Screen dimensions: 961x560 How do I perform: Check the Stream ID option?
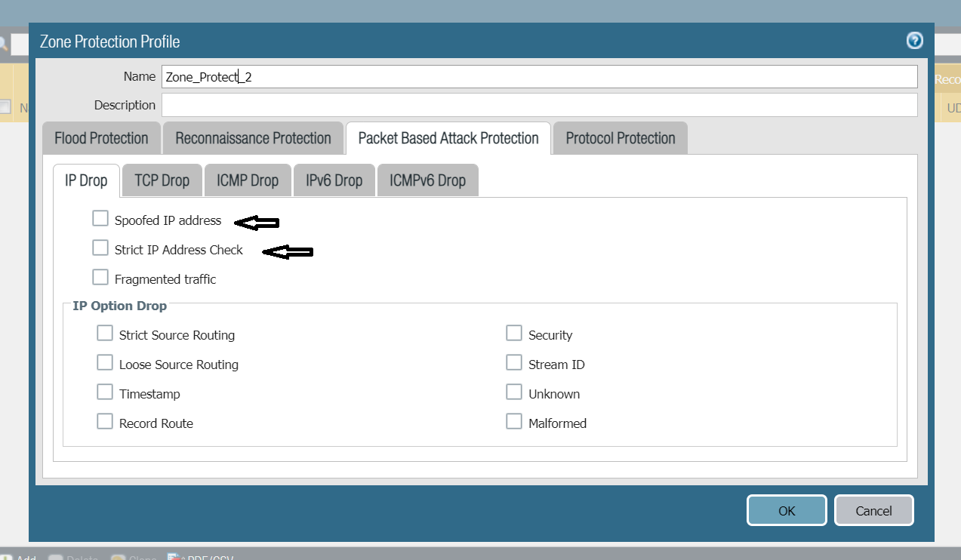point(514,362)
